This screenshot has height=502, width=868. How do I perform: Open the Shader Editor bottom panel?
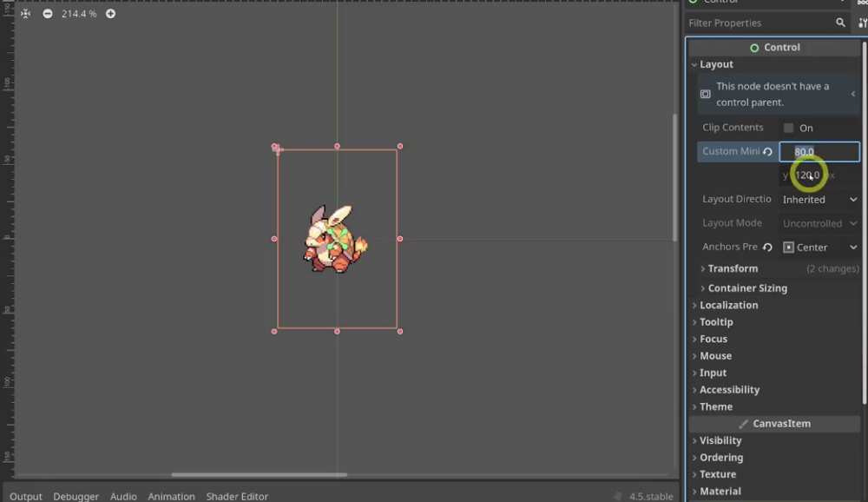click(237, 497)
